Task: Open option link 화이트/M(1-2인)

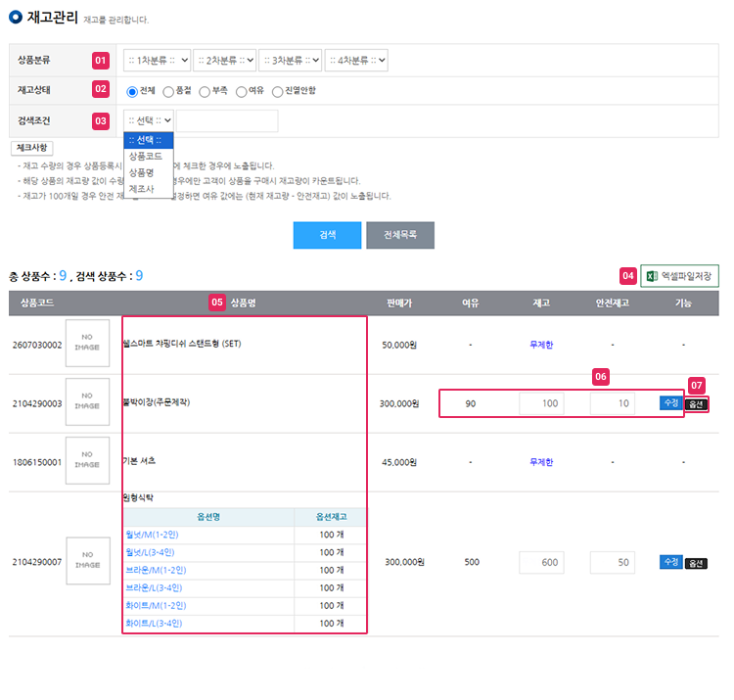Action: pos(156,606)
